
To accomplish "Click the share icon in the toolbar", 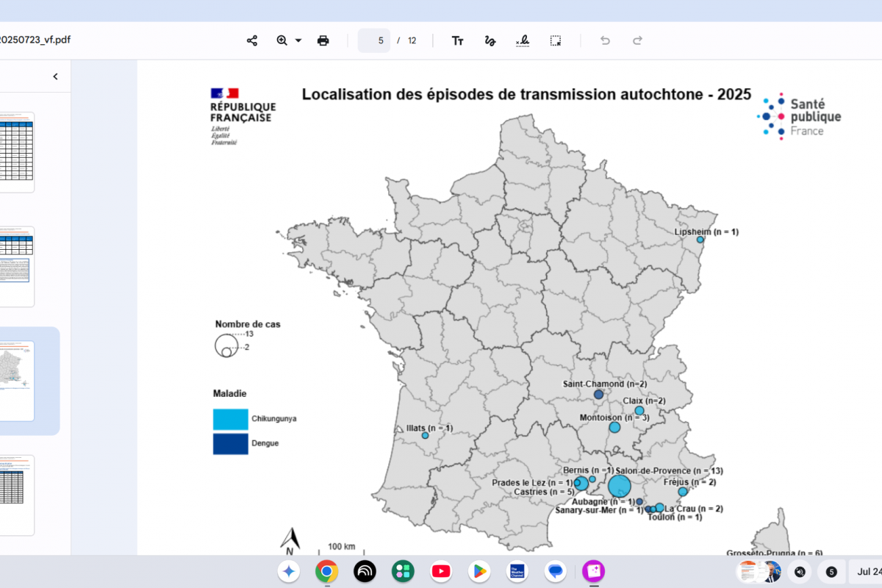I will [252, 40].
